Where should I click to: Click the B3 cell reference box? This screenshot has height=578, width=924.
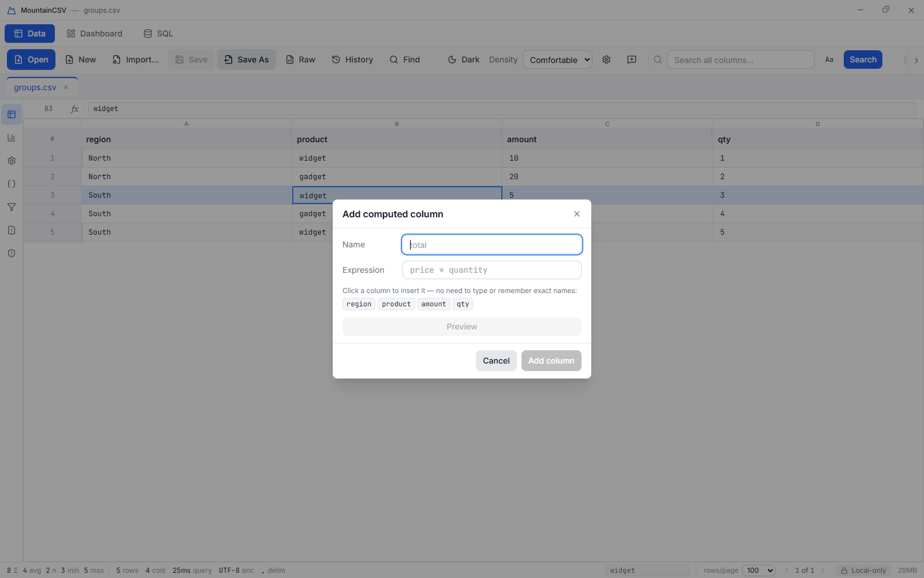pos(49,109)
